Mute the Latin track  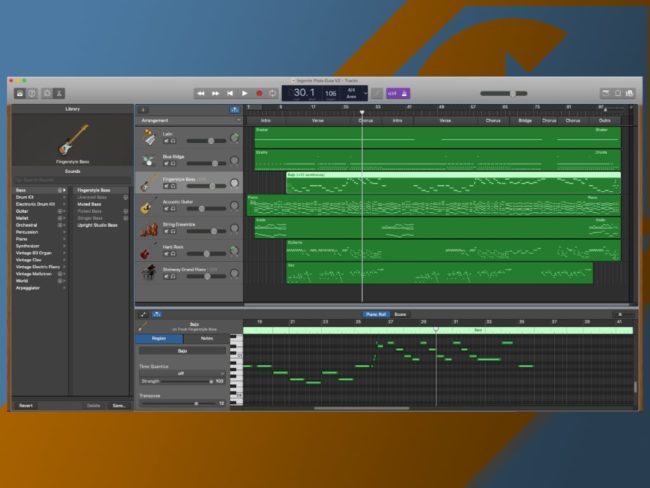click(x=167, y=141)
